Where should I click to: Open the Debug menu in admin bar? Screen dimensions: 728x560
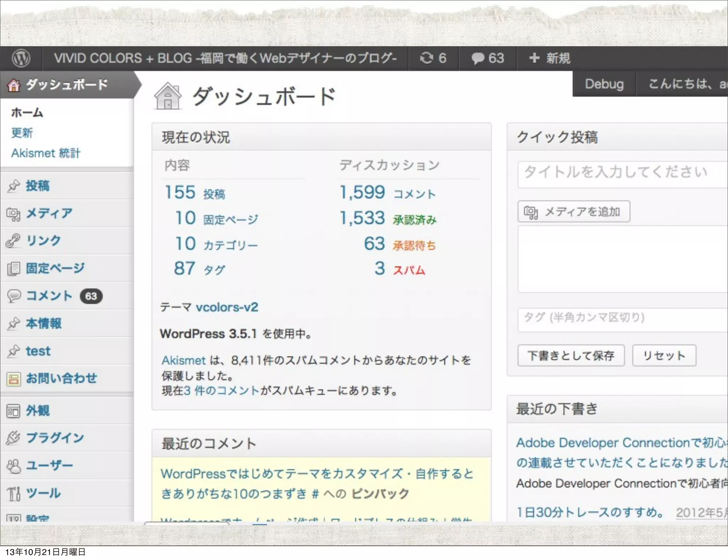[x=604, y=84]
